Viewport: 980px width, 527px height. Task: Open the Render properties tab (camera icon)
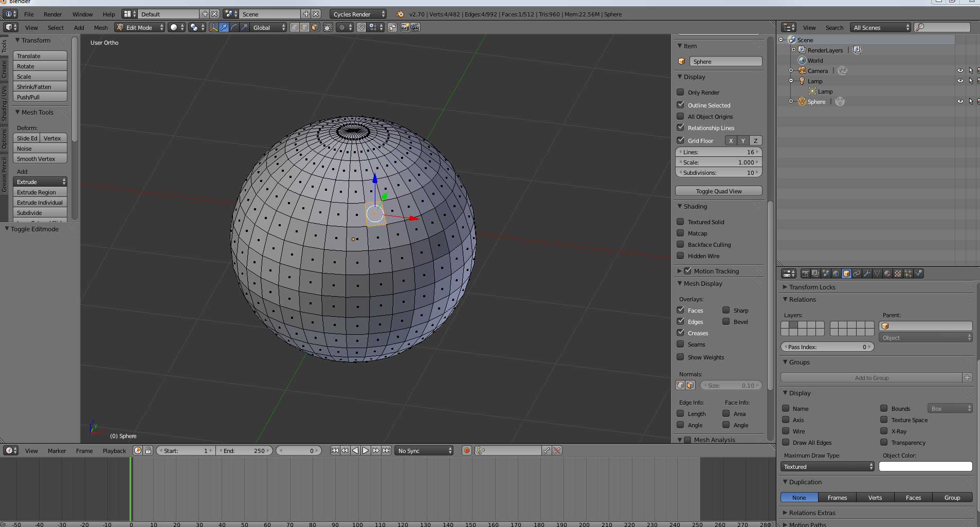click(805, 274)
